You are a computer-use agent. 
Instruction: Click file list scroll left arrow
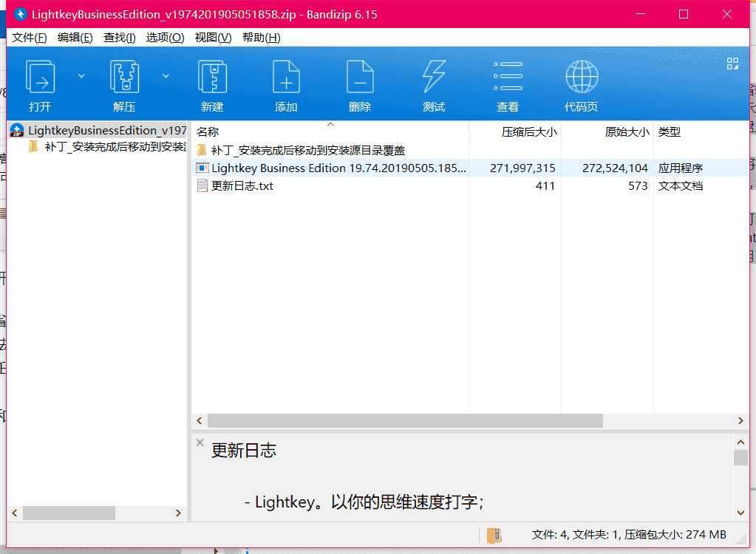pyautogui.click(x=199, y=420)
